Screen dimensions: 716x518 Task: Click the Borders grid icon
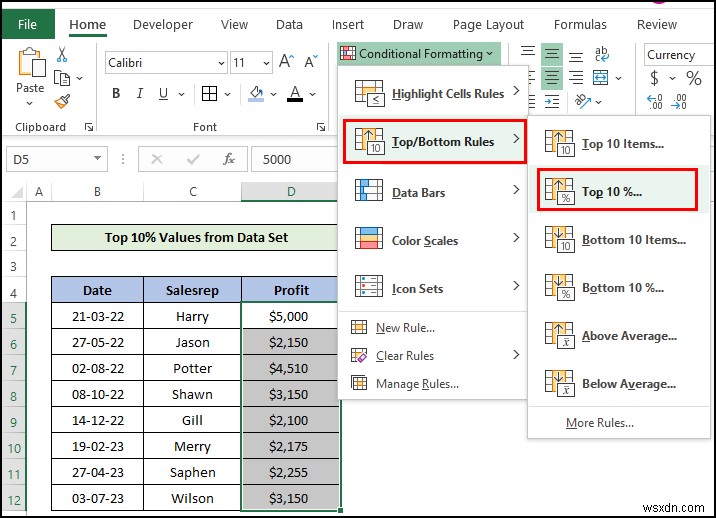(209, 94)
